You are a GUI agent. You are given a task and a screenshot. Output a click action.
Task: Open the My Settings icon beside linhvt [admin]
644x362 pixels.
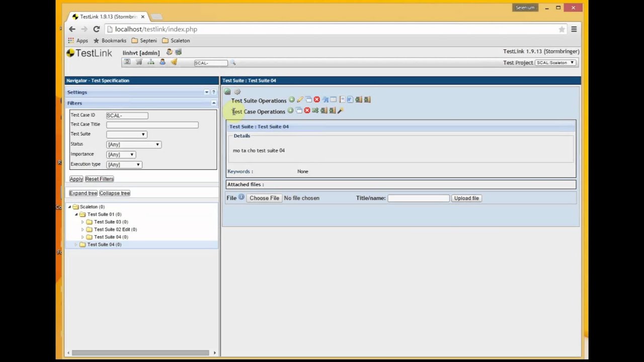coord(170,52)
